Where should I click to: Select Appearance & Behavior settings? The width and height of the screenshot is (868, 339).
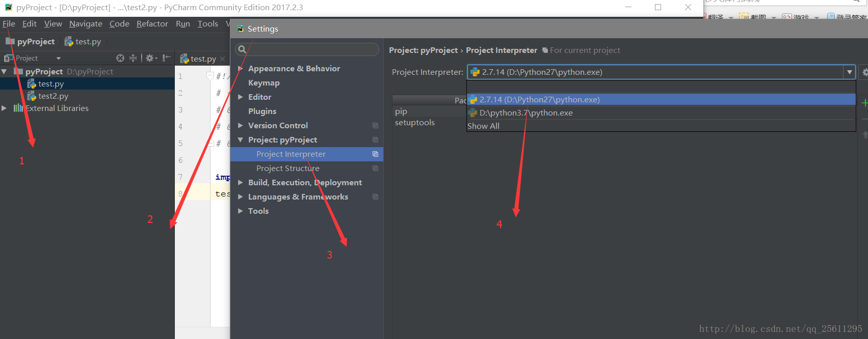(294, 69)
